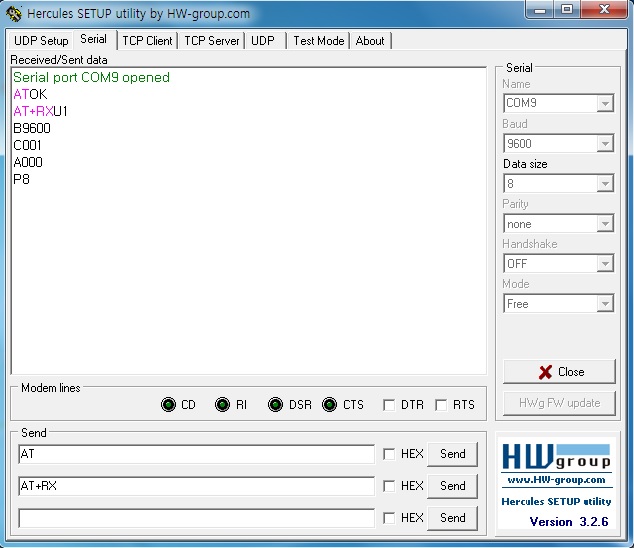Click the 'P8' line in received data
Screen dimensions: 634x548
click(21, 179)
